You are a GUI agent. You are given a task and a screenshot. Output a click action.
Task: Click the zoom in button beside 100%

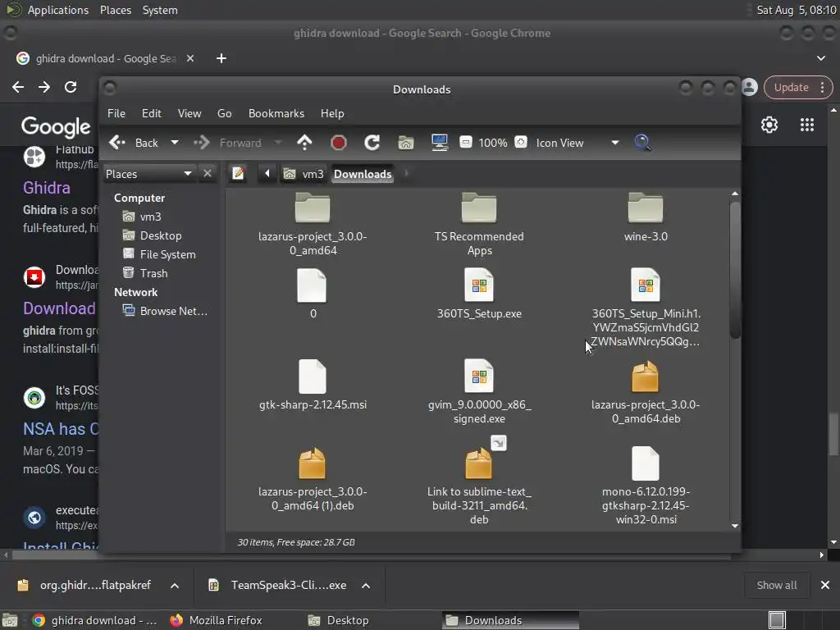[521, 143]
